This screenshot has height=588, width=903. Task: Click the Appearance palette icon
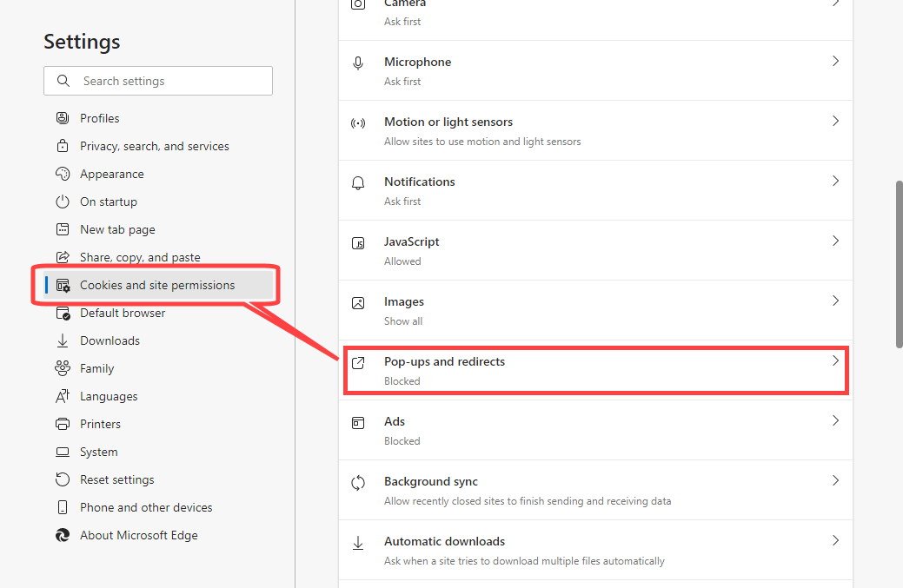point(63,174)
